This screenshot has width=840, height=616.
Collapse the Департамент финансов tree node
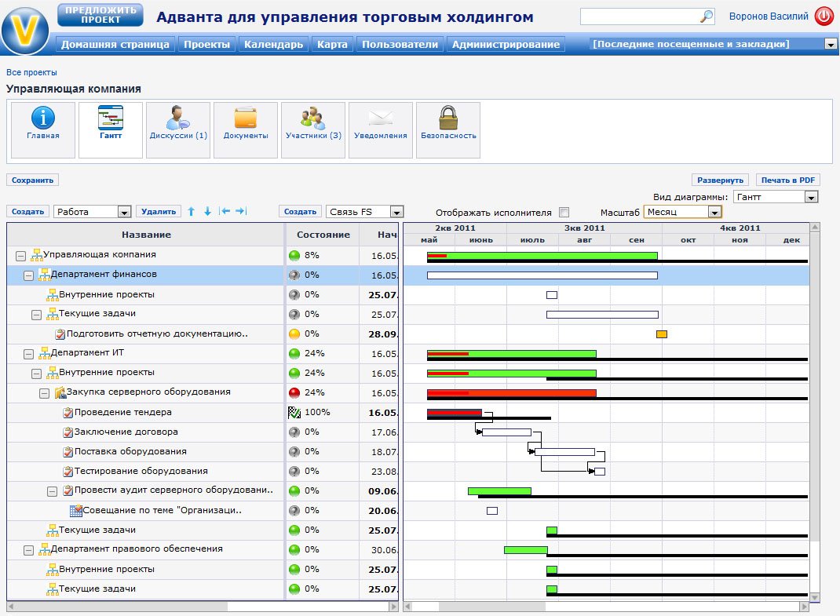28,275
